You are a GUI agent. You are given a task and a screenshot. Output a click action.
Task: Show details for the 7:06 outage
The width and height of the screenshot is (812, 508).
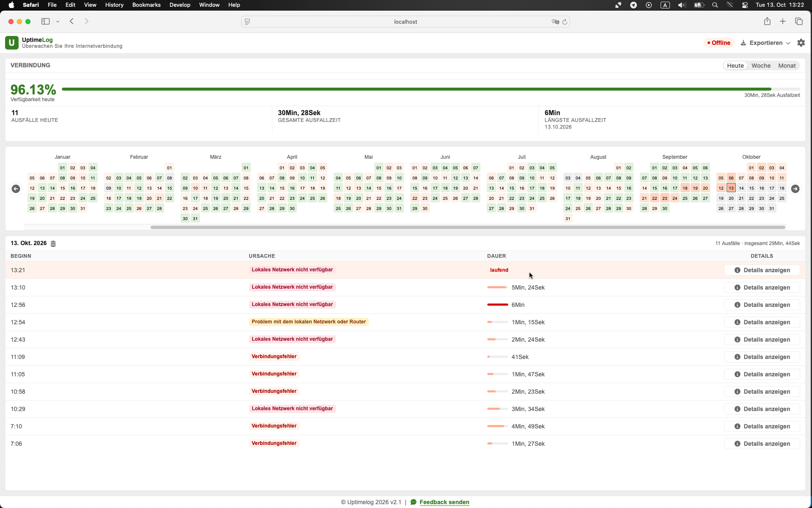point(762,444)
